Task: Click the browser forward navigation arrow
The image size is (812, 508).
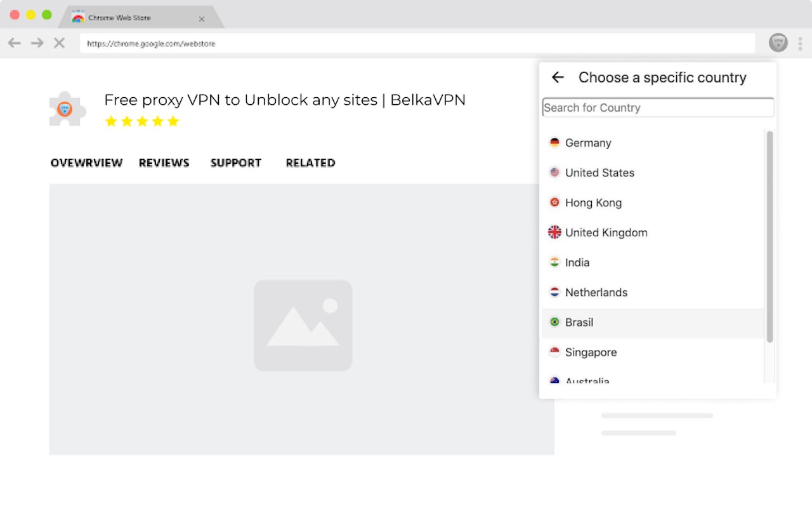Action: [x=37, y=43]
